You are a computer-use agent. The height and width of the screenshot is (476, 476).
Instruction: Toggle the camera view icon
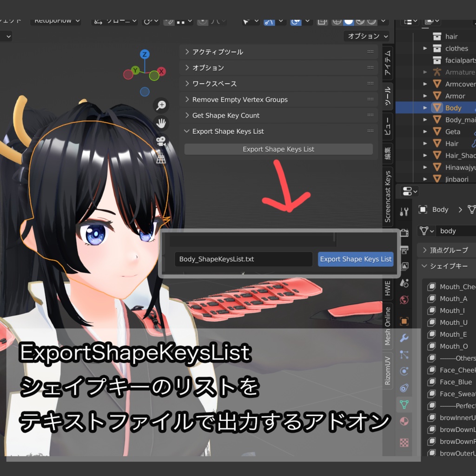pos(161,141)
